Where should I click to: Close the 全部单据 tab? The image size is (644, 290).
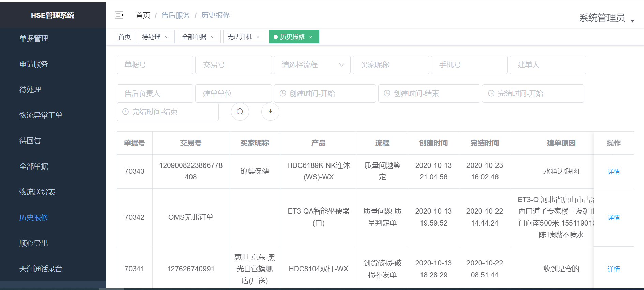pos(212,37)
